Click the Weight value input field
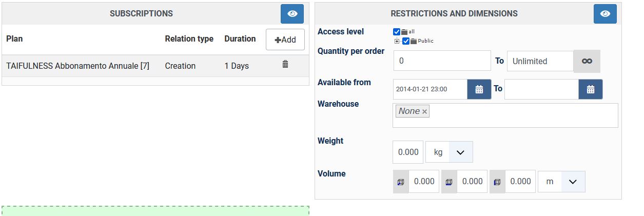Image resolution: width=644 pixels, height=216 pixels. [408, 152]
